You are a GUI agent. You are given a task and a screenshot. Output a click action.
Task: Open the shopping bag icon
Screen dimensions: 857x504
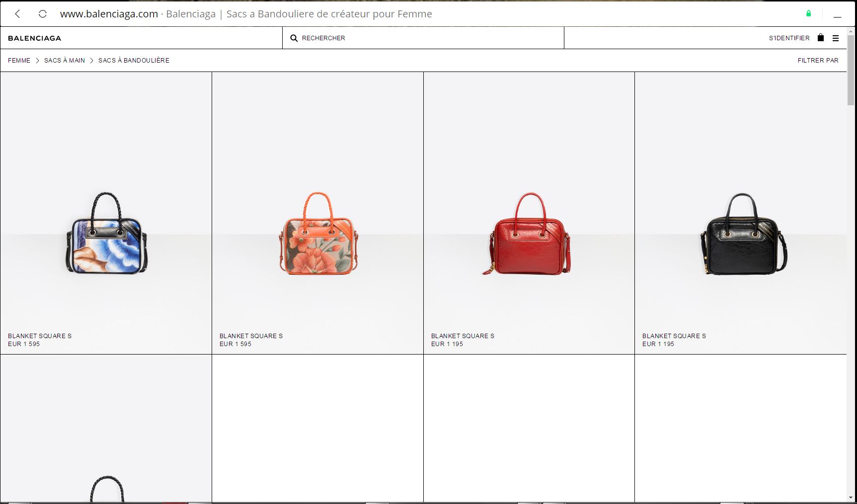click(x=821, y=37)
